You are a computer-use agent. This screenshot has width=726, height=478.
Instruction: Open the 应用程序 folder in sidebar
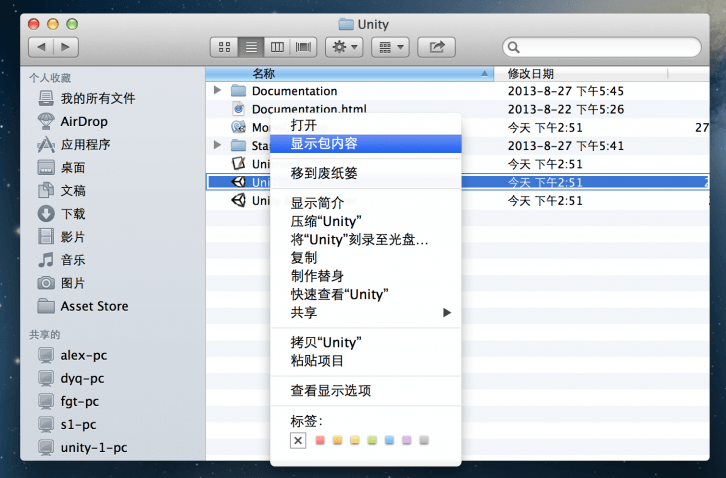pos(85,144)
